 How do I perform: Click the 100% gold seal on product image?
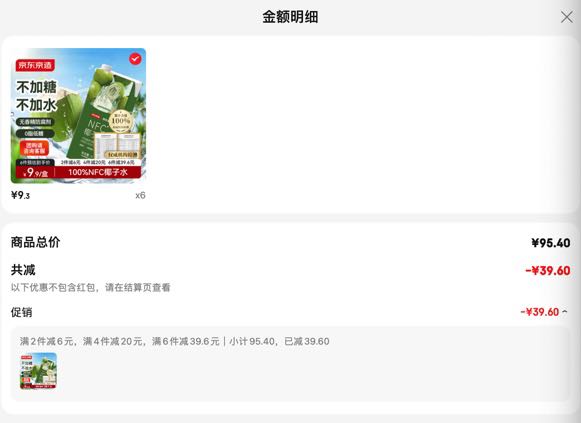coord(120,121)
